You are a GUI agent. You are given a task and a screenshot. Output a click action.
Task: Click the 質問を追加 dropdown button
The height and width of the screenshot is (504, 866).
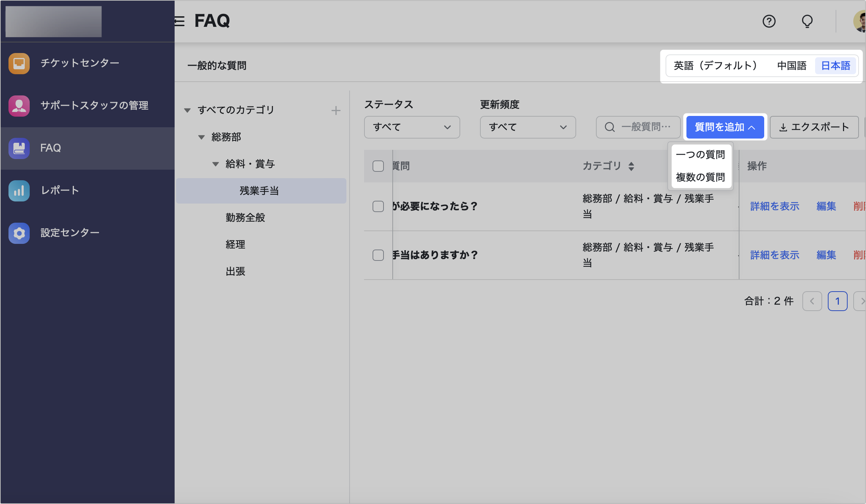725,127
